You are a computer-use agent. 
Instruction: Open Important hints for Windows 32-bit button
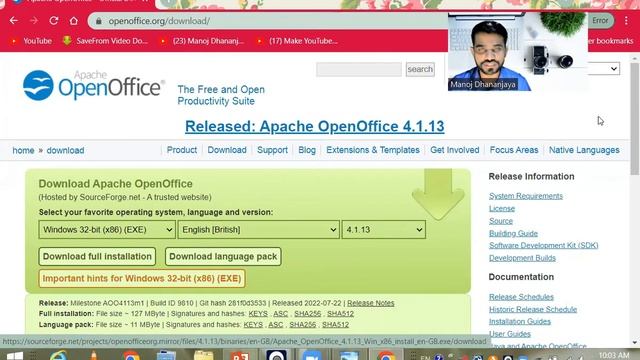click(142, 278)
